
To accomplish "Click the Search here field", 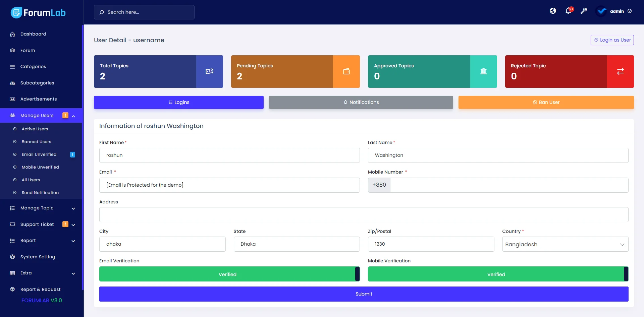I will point(144,12).
